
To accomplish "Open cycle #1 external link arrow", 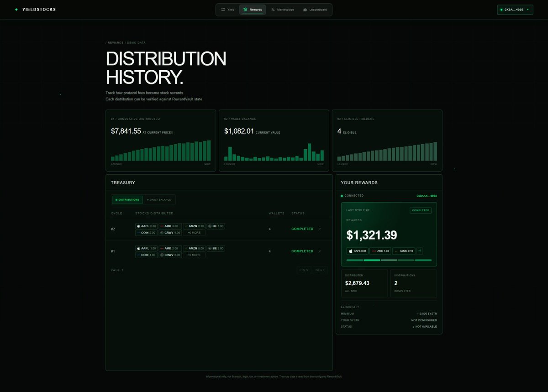I will [x=319, y=251].
